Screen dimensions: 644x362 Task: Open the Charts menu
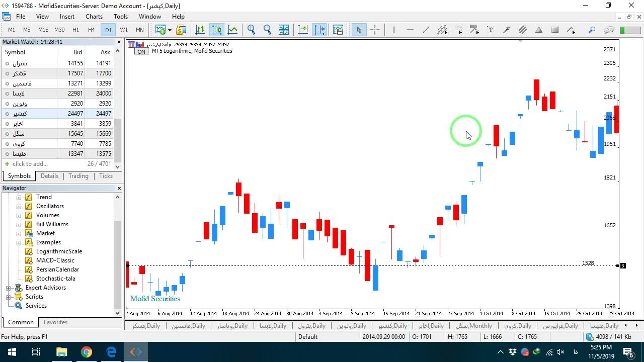tap(94, 17)
